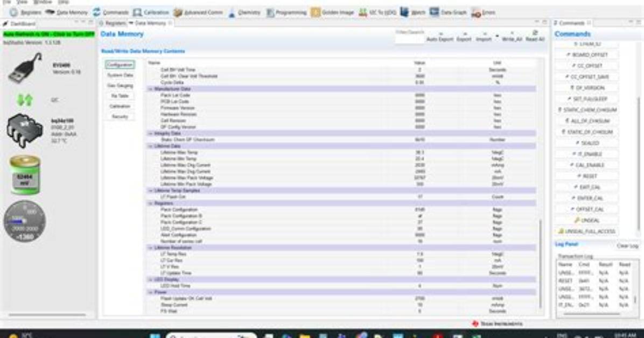The height and width of the screenshot is (338, 644).
Task: Collapse the Lifetime Resolution group
Action: [x=151, y=248]
